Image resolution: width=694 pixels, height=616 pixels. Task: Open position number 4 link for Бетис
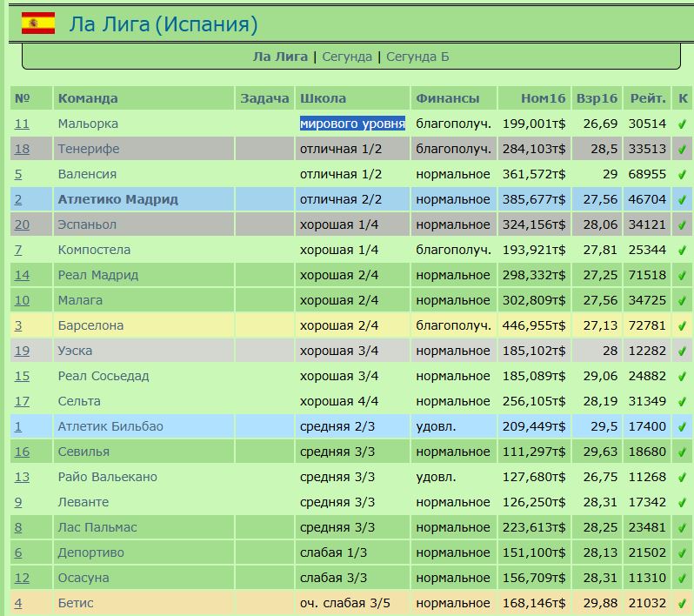click(18, 604)
